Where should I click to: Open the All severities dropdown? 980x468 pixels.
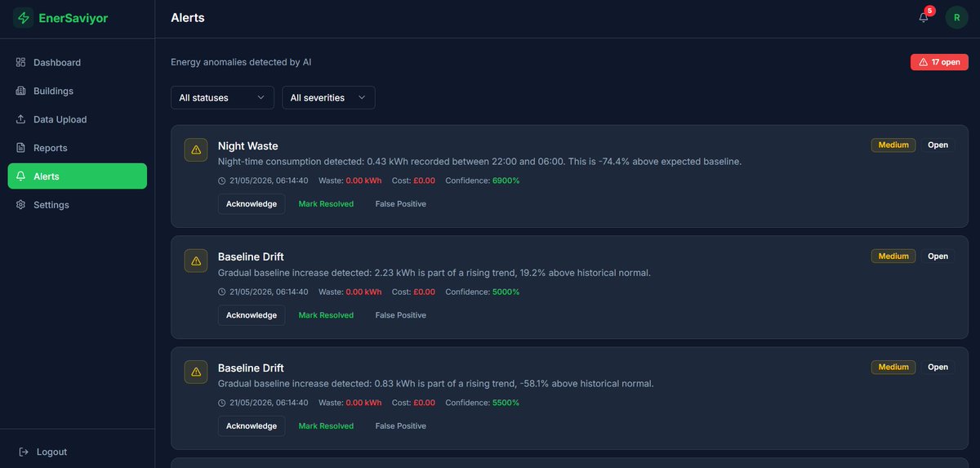tap(328, 97)
